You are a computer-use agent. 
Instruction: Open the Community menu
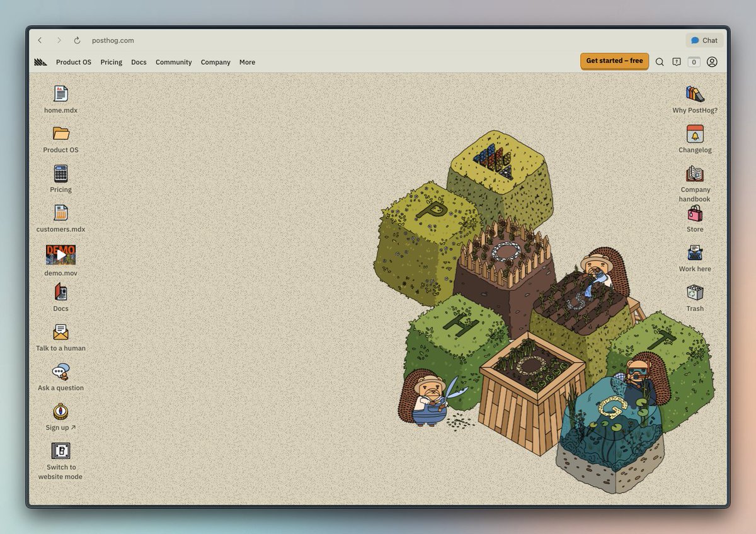(174, 62)
